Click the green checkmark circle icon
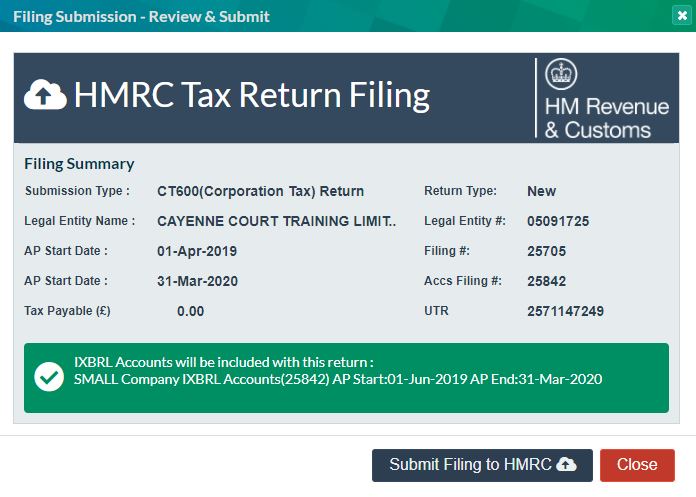The height and width of the screenshot is (497, 696). coord(48,377)
